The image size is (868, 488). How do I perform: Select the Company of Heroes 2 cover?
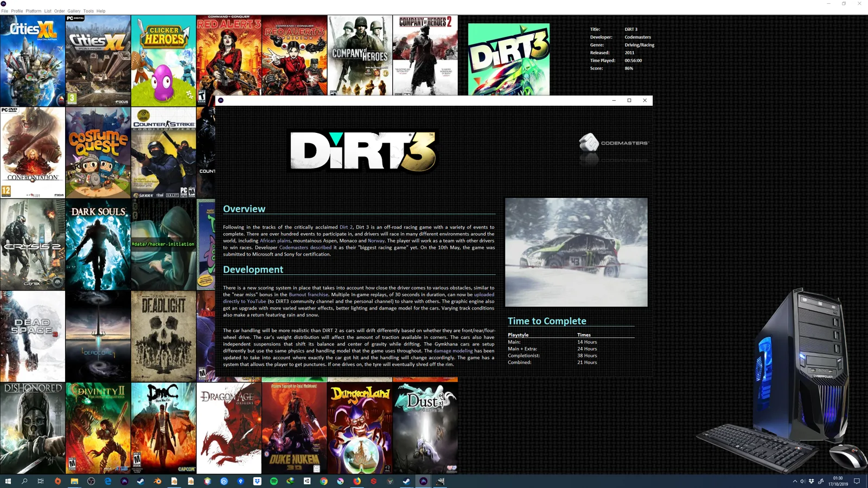425,55
